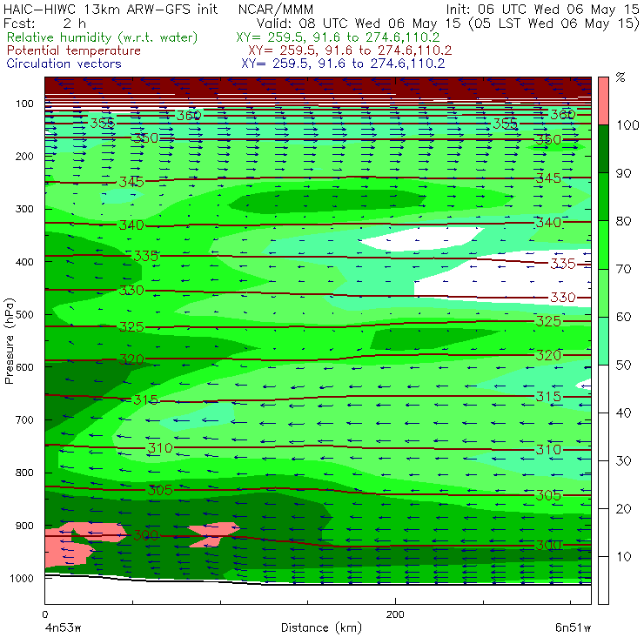Click the '800' pressure tick label
This screenshot has width=644, height=644.
pyautogui.click(x=24, y=473)
